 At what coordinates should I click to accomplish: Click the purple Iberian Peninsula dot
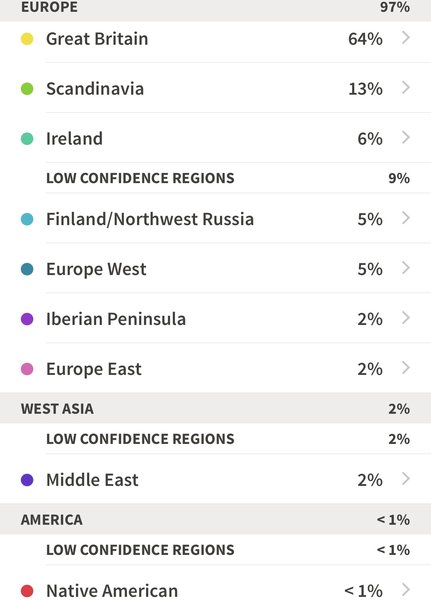(x=27, y=319)
